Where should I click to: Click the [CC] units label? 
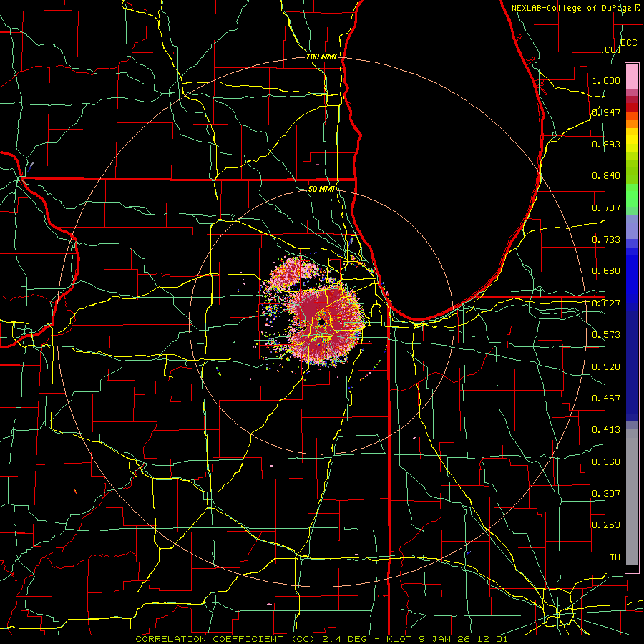(610, 49)
